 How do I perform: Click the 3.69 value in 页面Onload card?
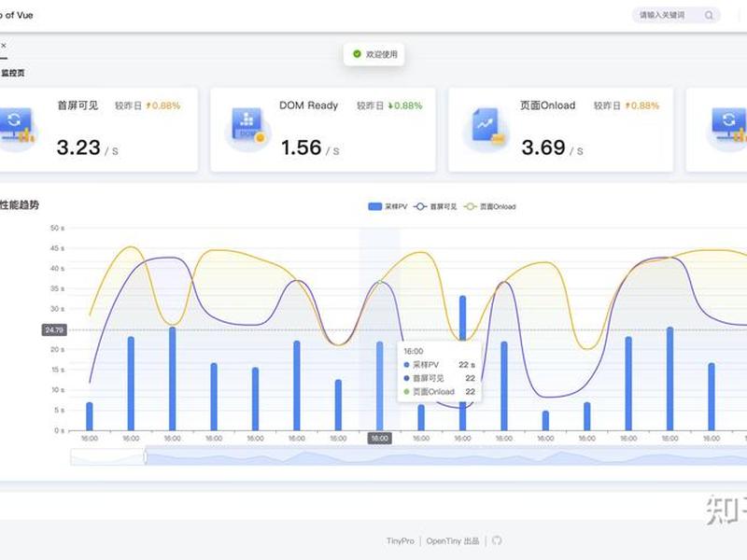click(x=543, y=147)
